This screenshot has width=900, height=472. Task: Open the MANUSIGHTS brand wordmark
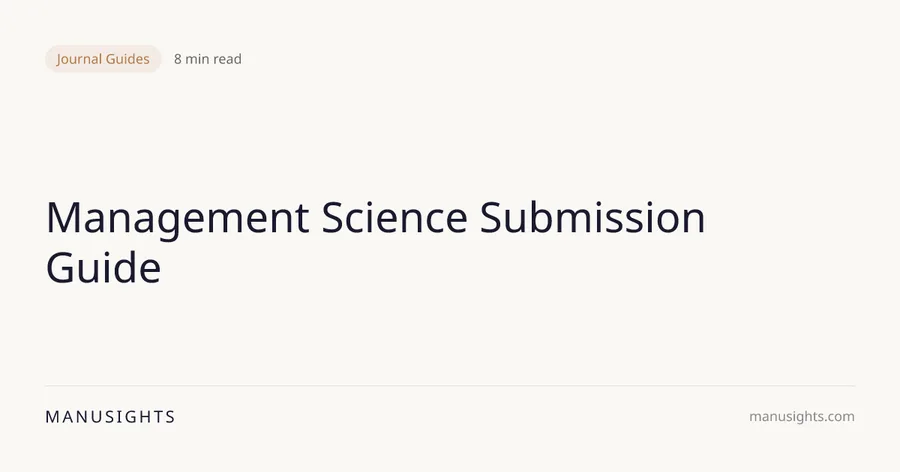pyautogui.click(x=110, y=417)
